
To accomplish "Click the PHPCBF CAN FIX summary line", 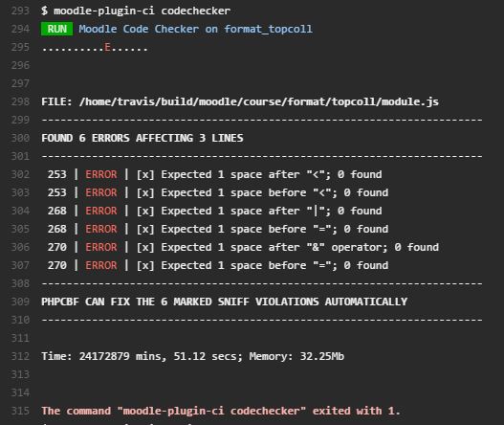I will (x=224, y=302).
